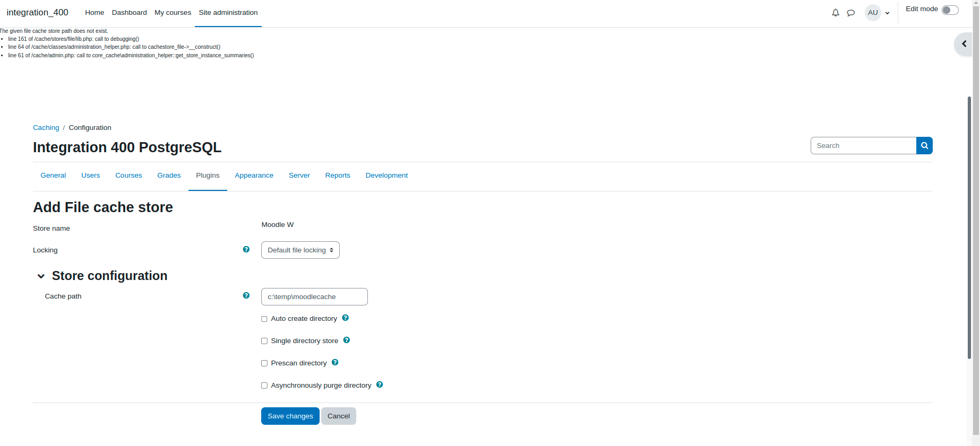Enable Auto create directory checkbox
Screen dimensions: 980x446
[264, 319]
